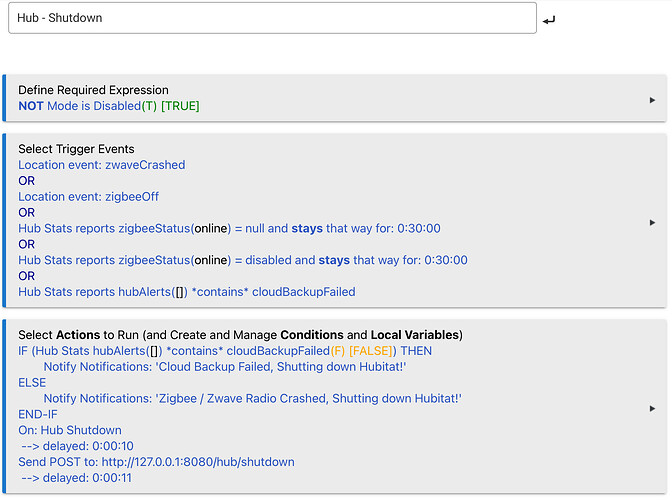This screenshot has width=672, height=500.
Task: Click 'Cloud Backup Failed, Shutting down Hubitat!' notify action
Action: (x=225, y=367)
